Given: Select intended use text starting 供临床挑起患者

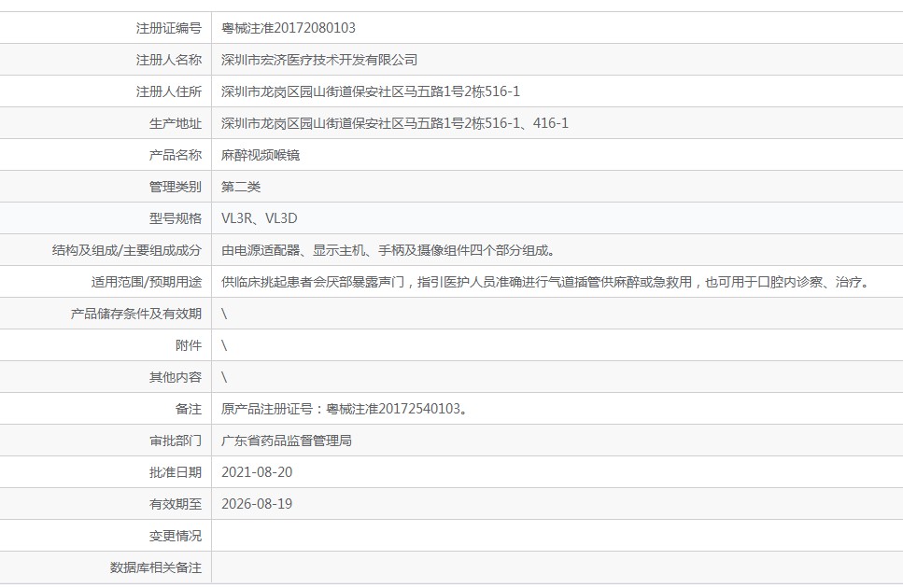Looking at the screenshot, I should click(x=544, y=282).
